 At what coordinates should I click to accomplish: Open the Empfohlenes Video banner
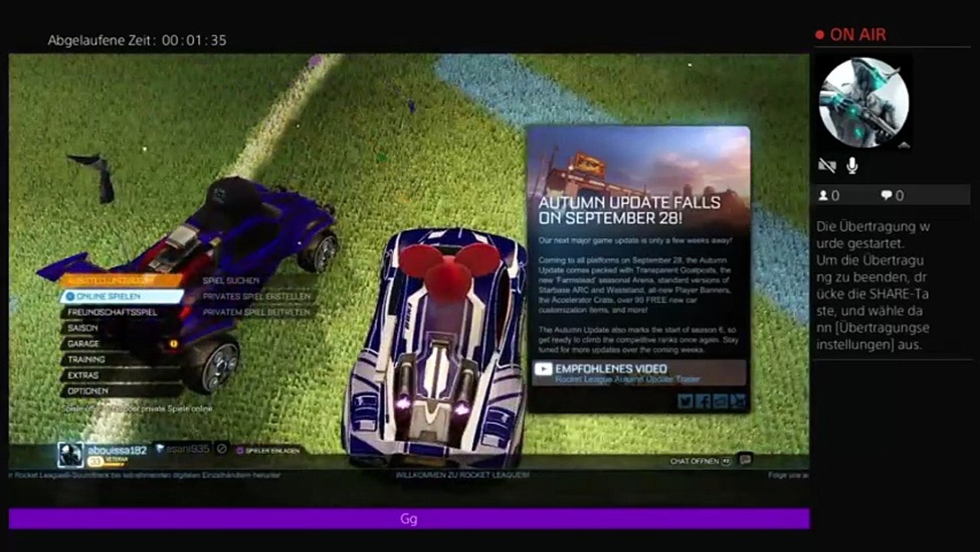[x=638, y=373]
